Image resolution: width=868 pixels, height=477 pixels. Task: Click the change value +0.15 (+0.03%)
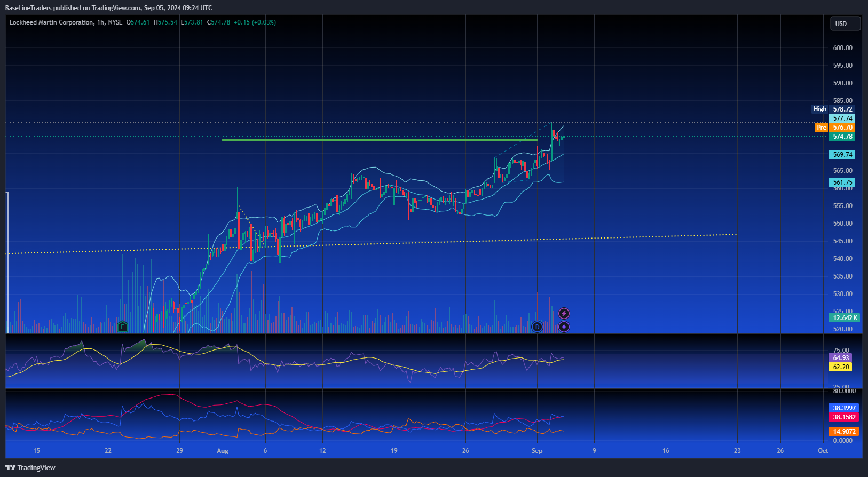[255, 22]
